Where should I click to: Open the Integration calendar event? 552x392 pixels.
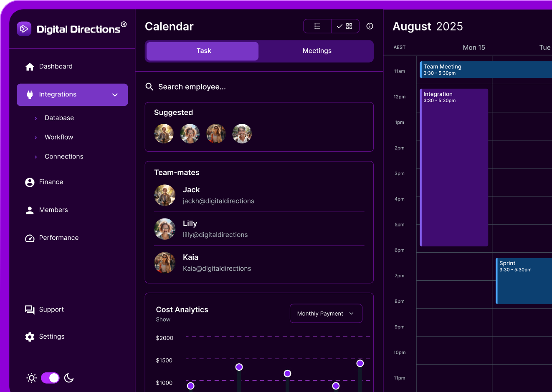(x=454, y=167)
